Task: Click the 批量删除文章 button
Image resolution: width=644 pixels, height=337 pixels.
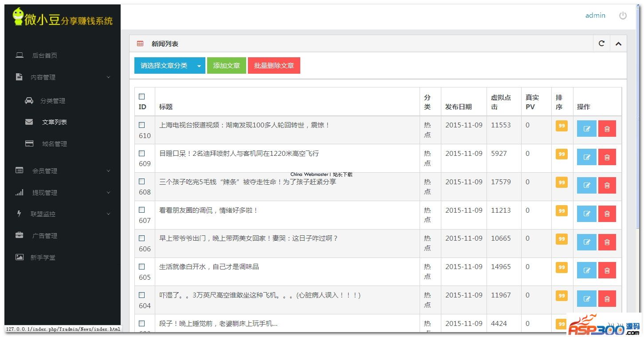Action: coord(274,66)
